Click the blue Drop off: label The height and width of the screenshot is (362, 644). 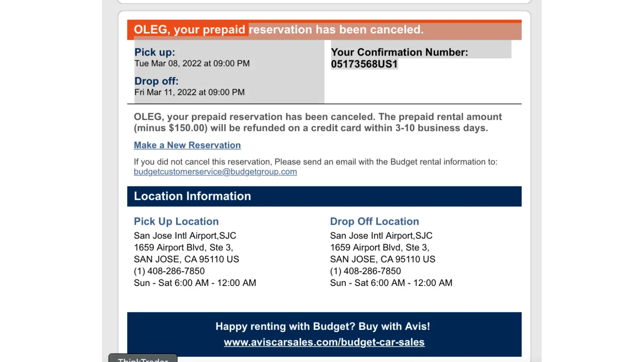[156, 81]
